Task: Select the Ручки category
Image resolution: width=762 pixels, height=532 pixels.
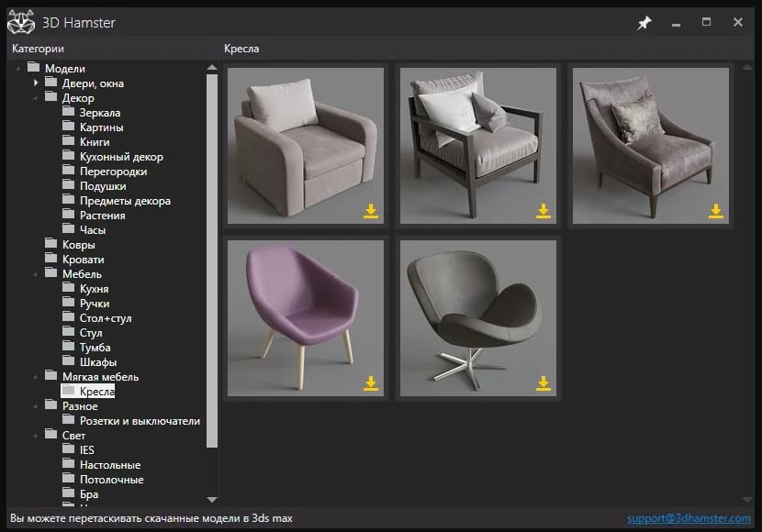Action: 95,304
